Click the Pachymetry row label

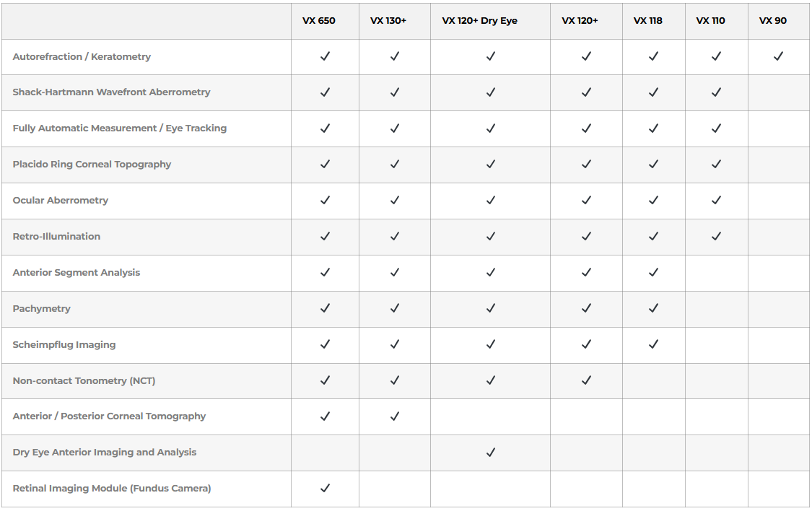(x=42, y=309)
